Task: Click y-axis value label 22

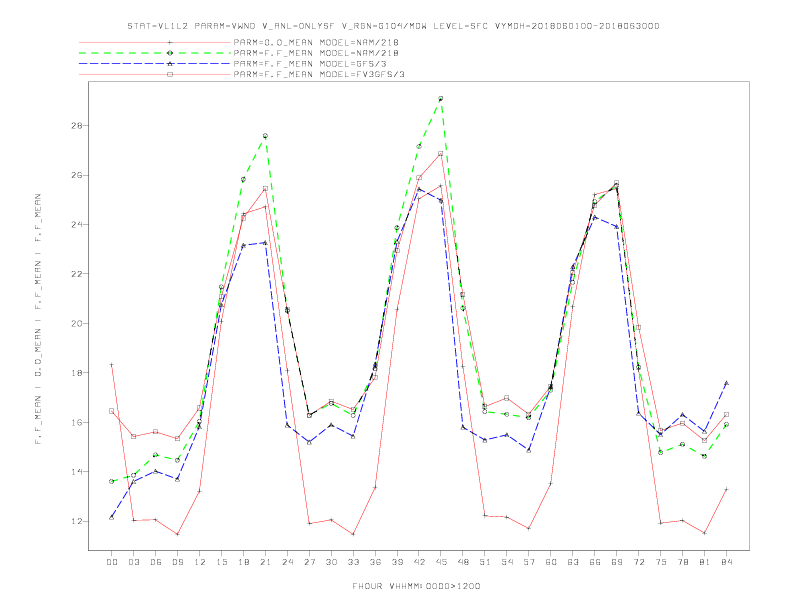Action: point(76,274)
